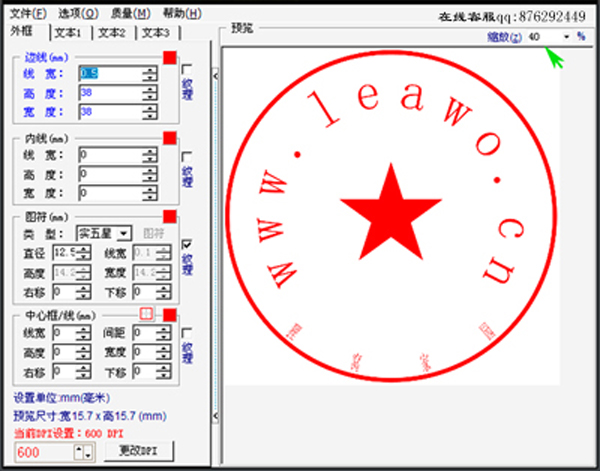Click the 当前DPI设置：600 DPI text
This screenshot has width=600, height=471.
click(x=69, y=433)
